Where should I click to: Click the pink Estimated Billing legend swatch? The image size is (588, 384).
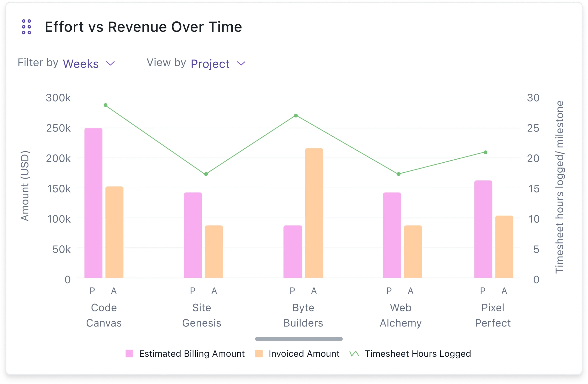[x=129, y=354]
